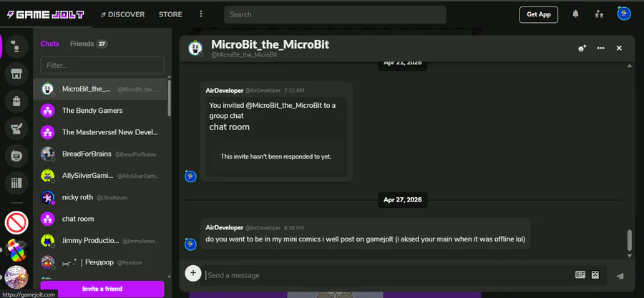
Task: Open the friend requests icon
Action: [x=599, y=14]
